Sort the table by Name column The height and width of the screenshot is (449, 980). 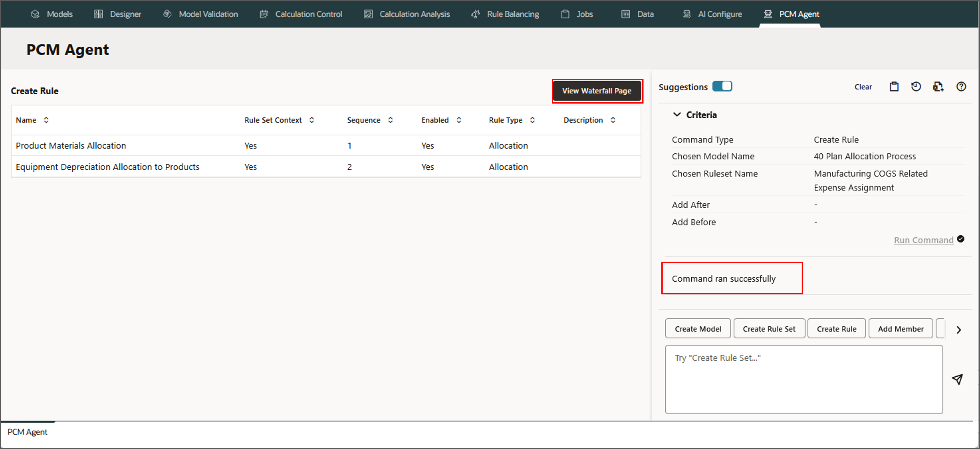pyautogui.click(x=46, y=120)
